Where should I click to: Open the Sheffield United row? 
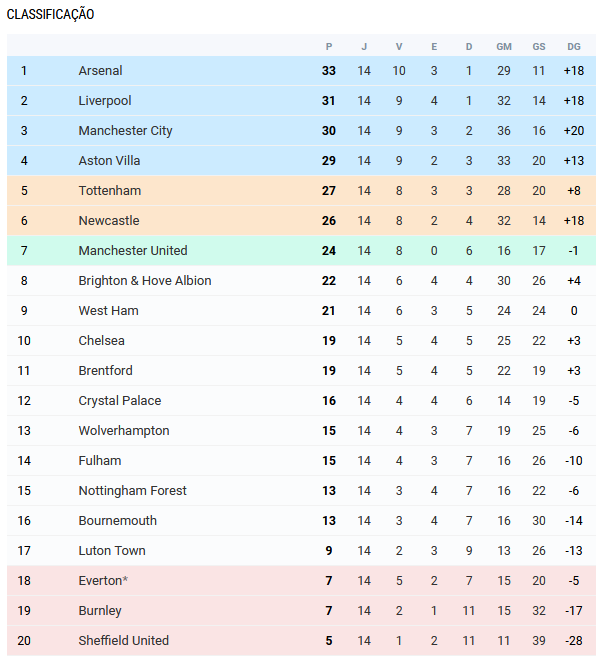click(301, 641)
